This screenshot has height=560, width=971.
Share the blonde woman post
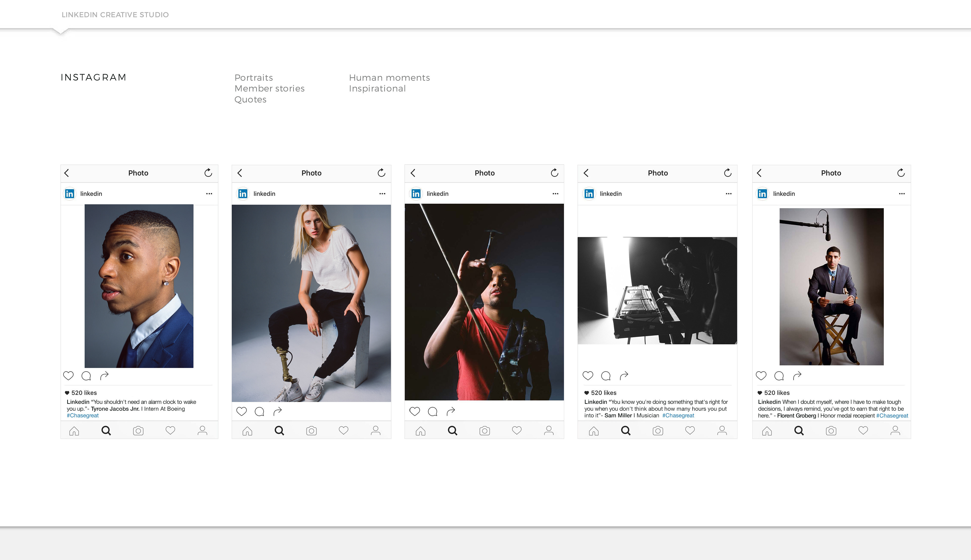pos(277,412)
